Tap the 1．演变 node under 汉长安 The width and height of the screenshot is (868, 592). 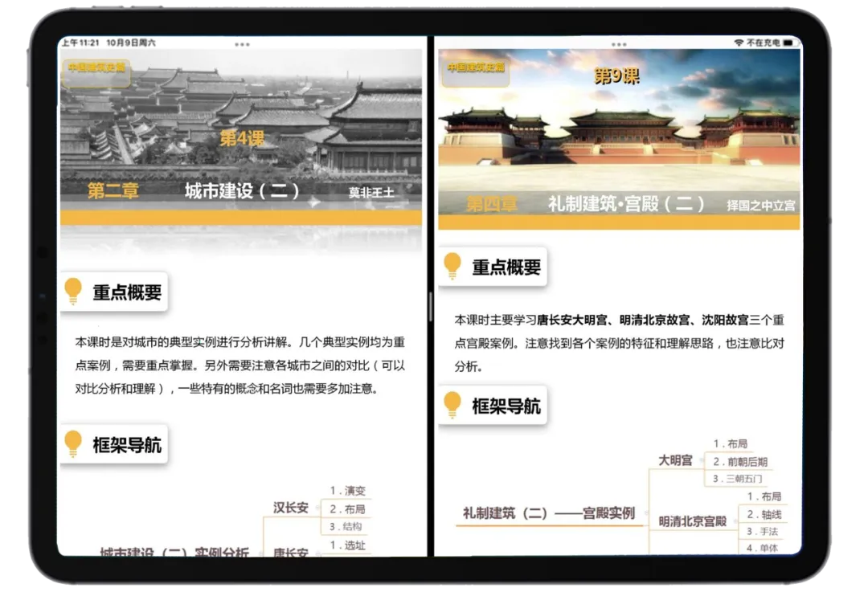348,491
